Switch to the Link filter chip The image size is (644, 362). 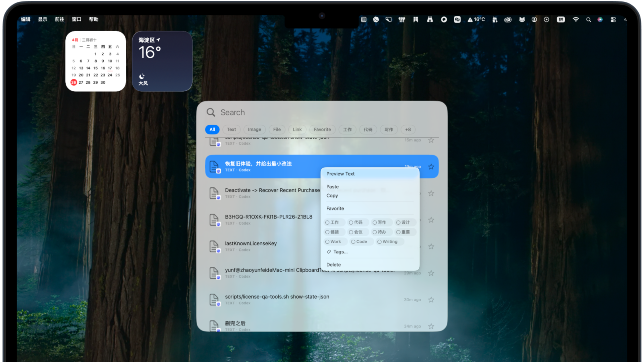tap(297, 129)
